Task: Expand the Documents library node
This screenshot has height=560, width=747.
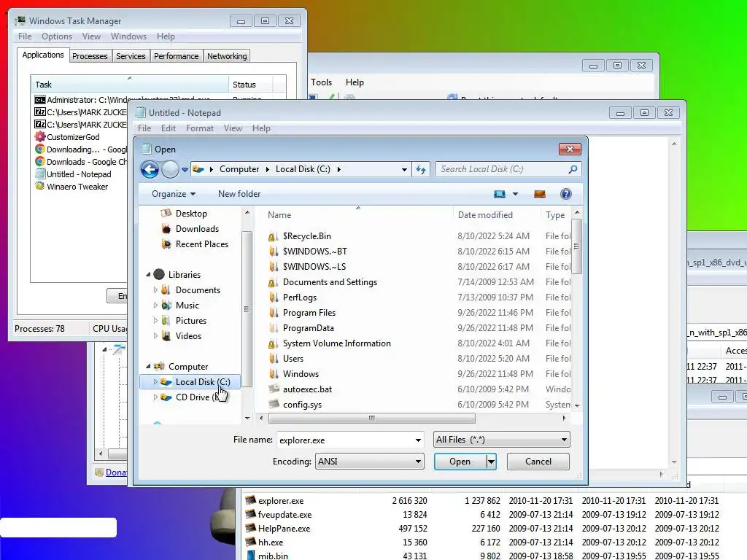Action: point(155,289)
